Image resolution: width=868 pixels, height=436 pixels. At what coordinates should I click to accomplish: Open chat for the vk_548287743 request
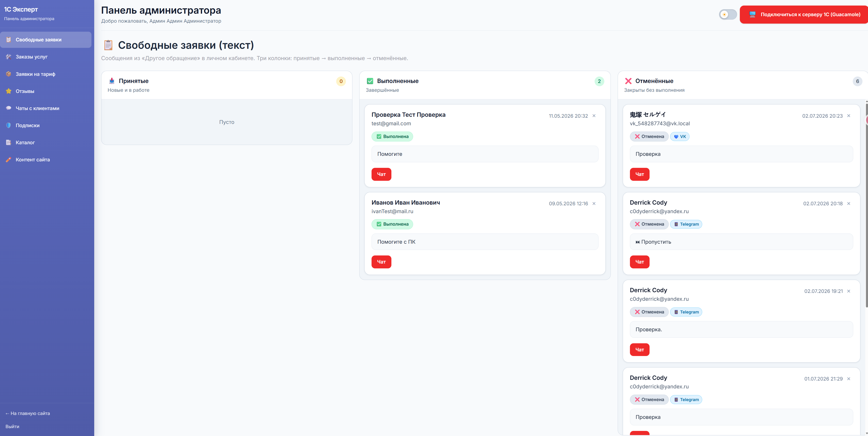640,174
